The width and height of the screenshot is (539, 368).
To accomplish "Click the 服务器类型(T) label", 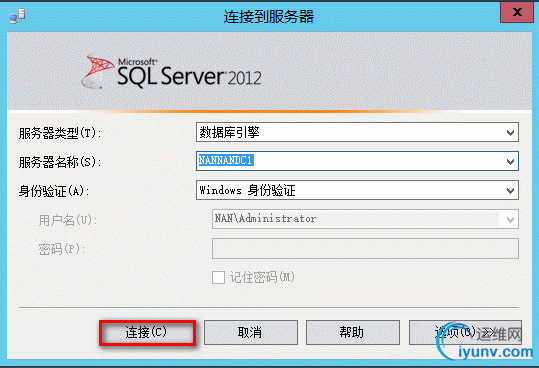I will pyautogui.click(x=60, y=133).
